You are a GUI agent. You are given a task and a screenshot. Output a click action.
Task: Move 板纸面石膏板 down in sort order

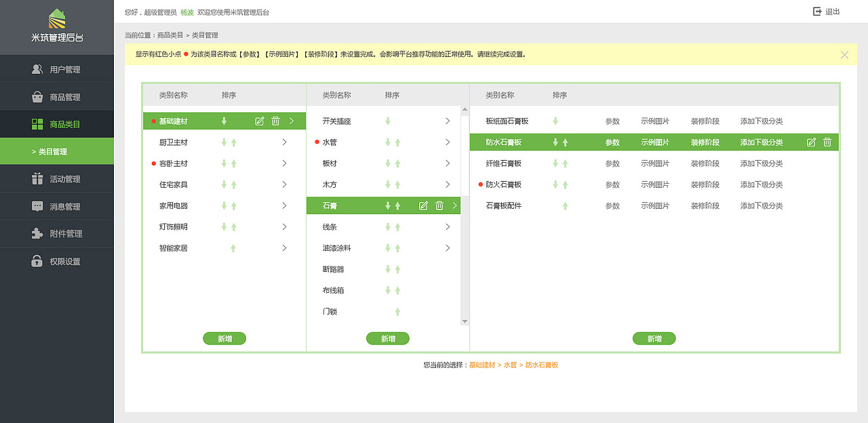point(555,121)
